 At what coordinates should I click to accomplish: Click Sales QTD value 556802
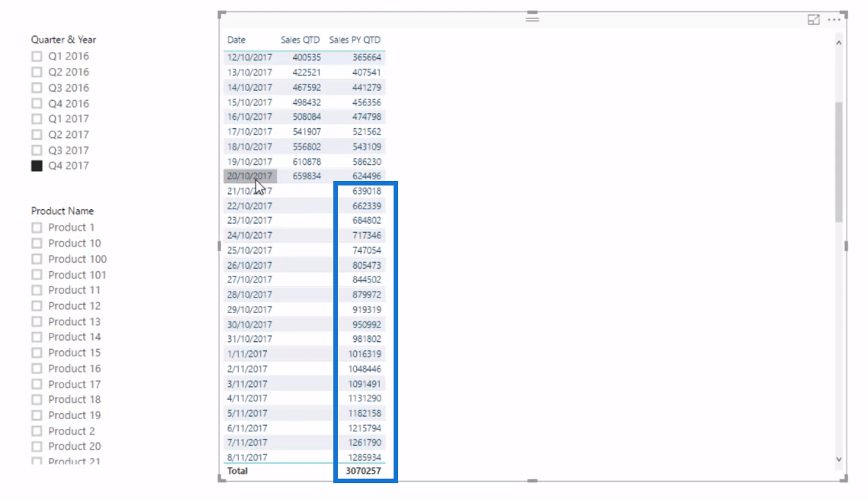click(x=307, y=147)
